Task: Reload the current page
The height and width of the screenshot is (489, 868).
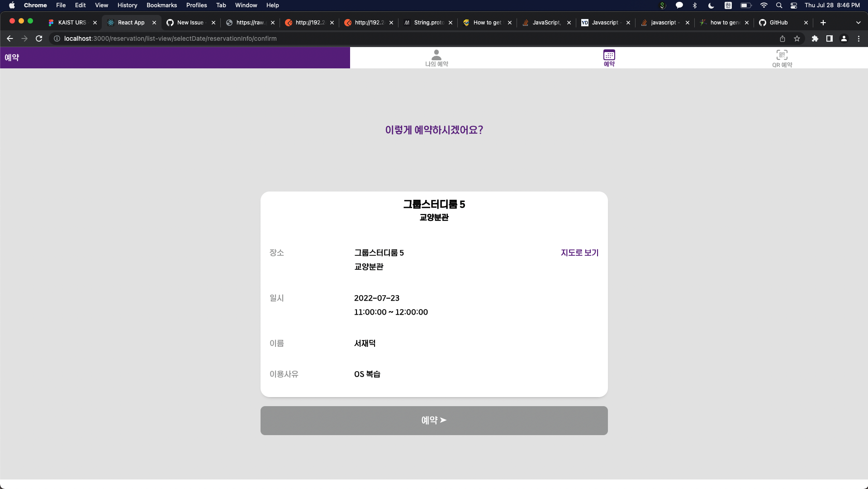Action: pos(39,38)
